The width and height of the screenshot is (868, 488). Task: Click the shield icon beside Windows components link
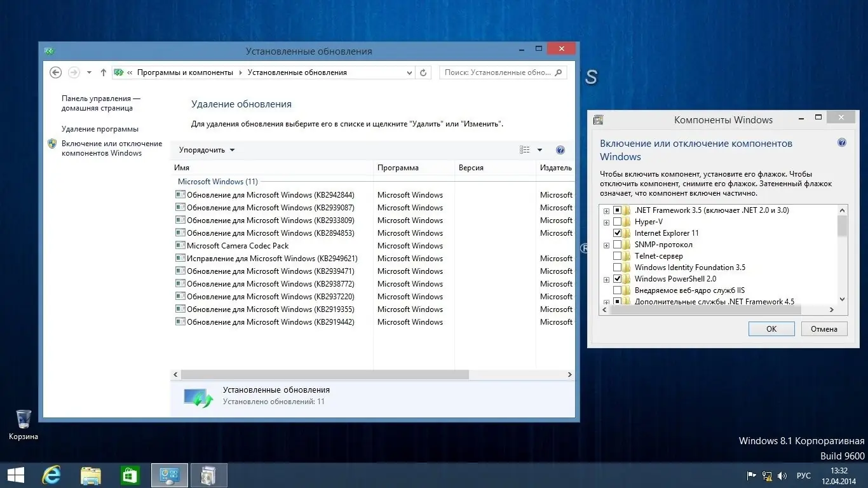coord(52,144)
